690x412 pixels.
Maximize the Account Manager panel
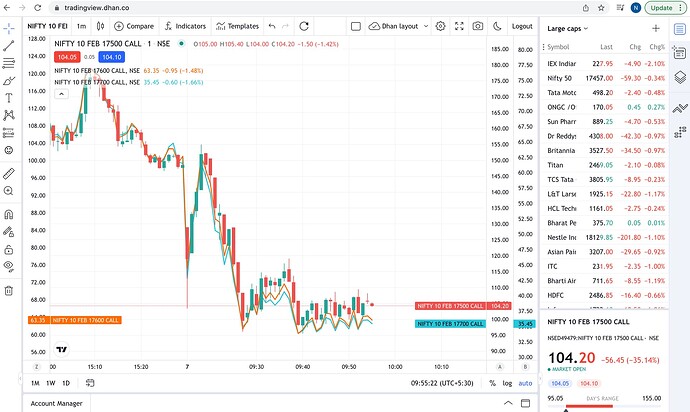pos(525,403)
